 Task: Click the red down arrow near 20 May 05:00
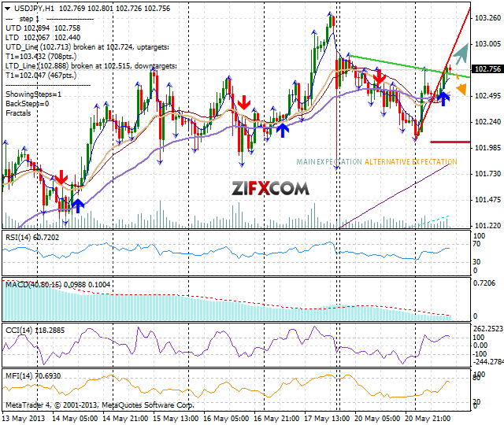(x=380, y=77)
